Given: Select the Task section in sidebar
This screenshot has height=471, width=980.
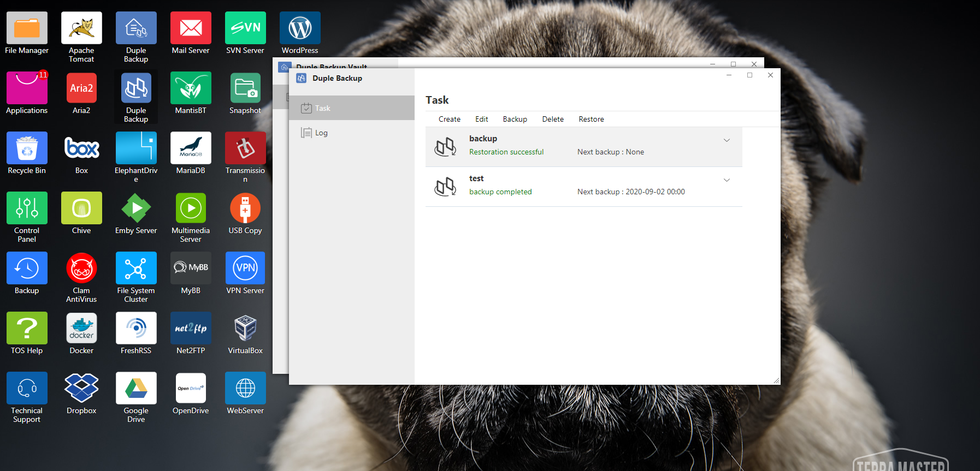Looking at the screenshot, I should [x=322, y=108].
